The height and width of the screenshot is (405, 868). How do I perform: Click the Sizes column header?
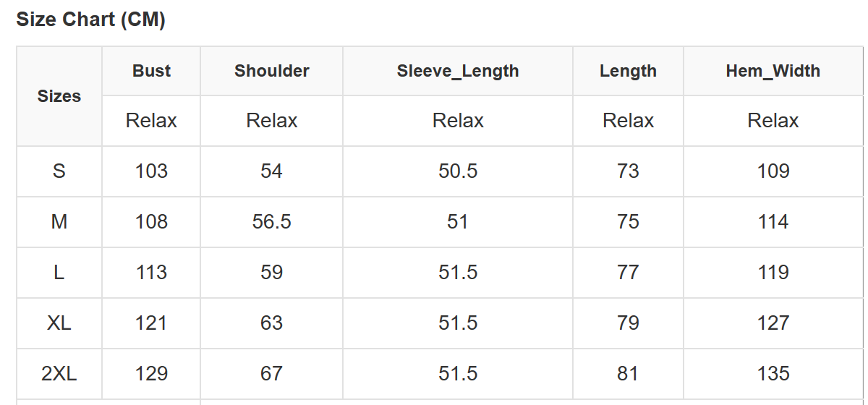pyautogui.click(x=59, y=96)
